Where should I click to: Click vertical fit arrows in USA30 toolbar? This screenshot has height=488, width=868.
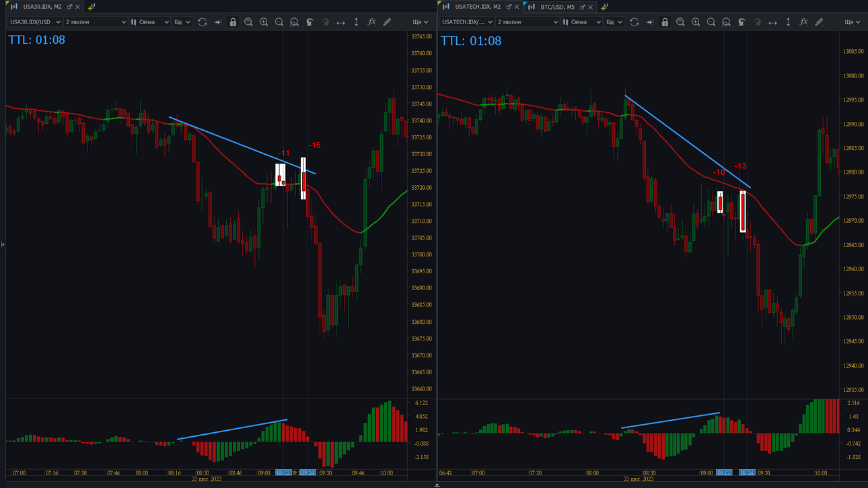click(x=356, y=22)
